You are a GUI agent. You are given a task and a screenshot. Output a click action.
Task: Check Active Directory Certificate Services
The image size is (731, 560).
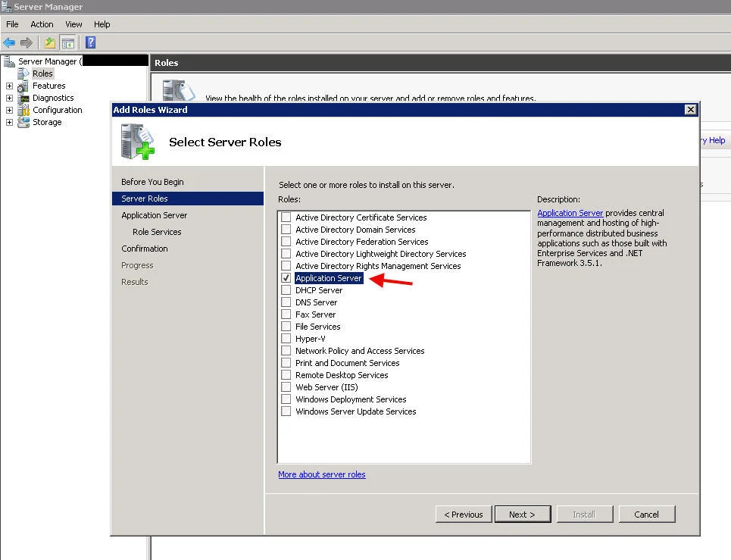[286, 217]
